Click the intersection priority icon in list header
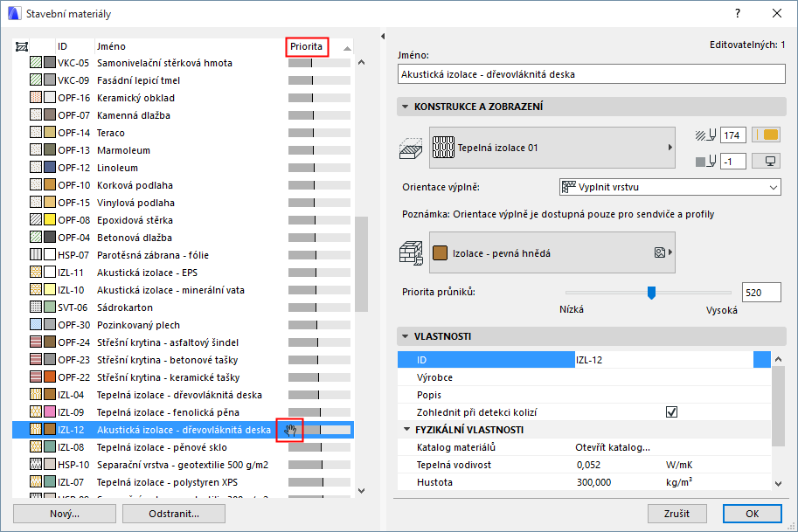 click(21, 47)
